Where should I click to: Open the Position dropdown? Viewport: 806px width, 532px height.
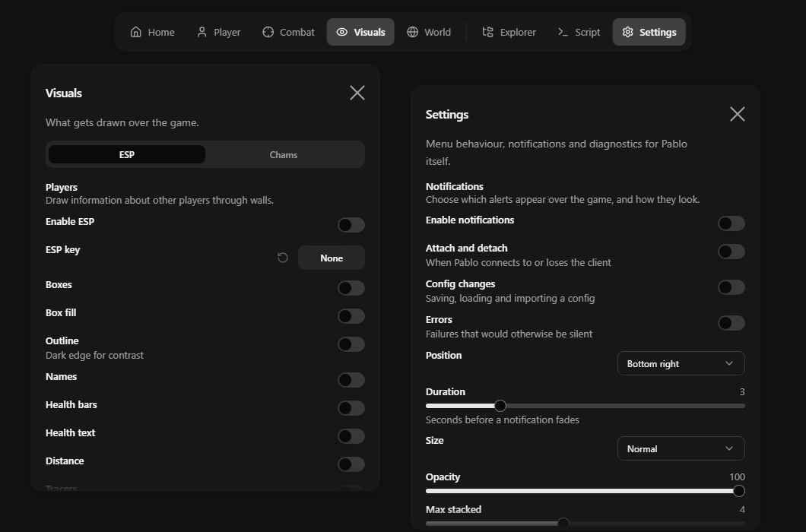click(681, 363)
